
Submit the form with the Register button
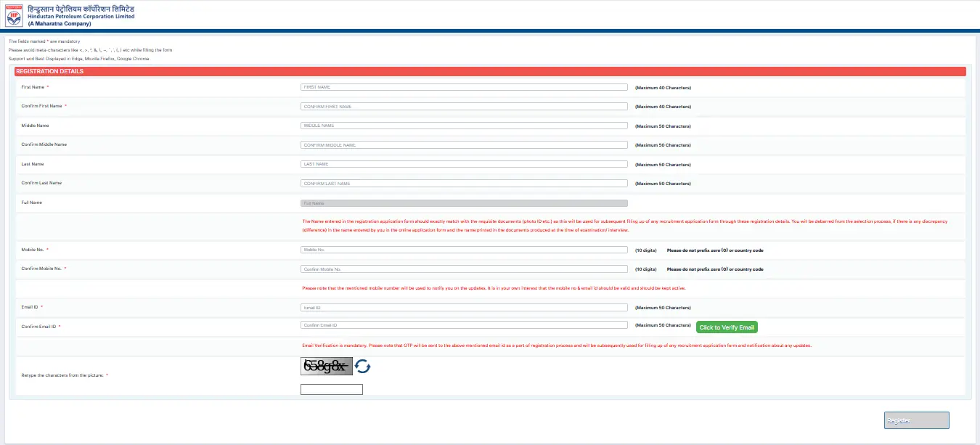coord(917,420)
